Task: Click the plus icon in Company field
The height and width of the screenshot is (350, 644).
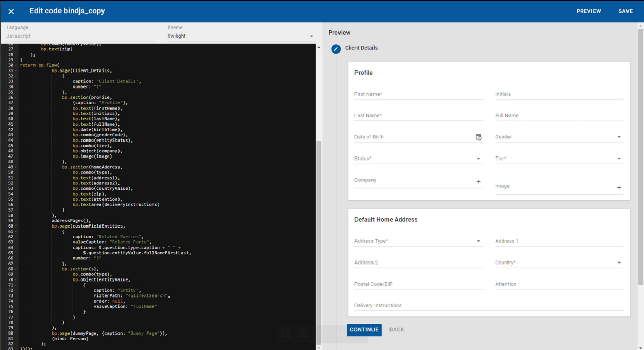Action: (478, 182)
